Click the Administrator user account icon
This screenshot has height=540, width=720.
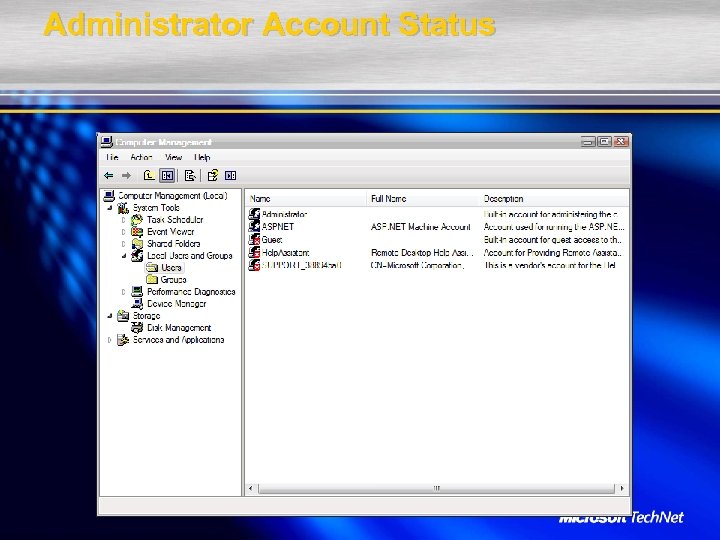[x=254, y=214]
